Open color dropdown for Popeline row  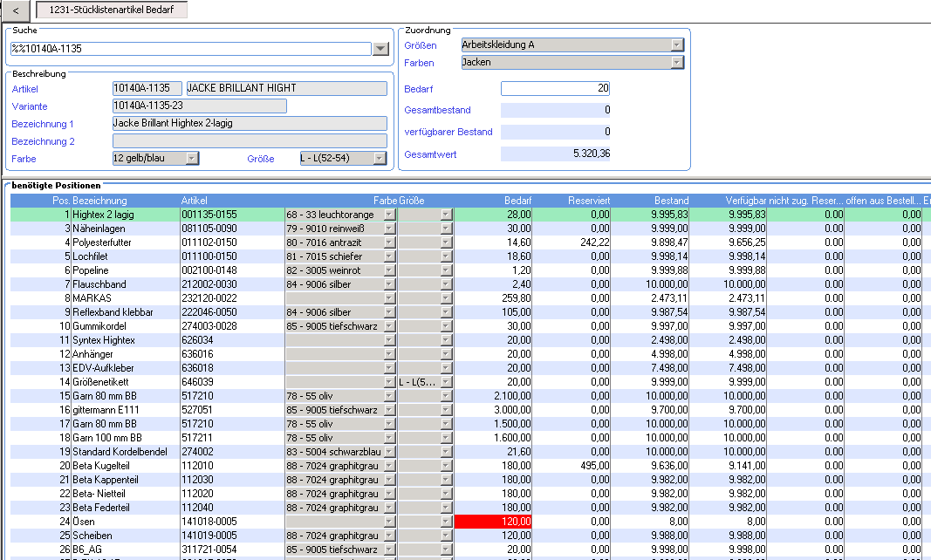pos(389,270)
